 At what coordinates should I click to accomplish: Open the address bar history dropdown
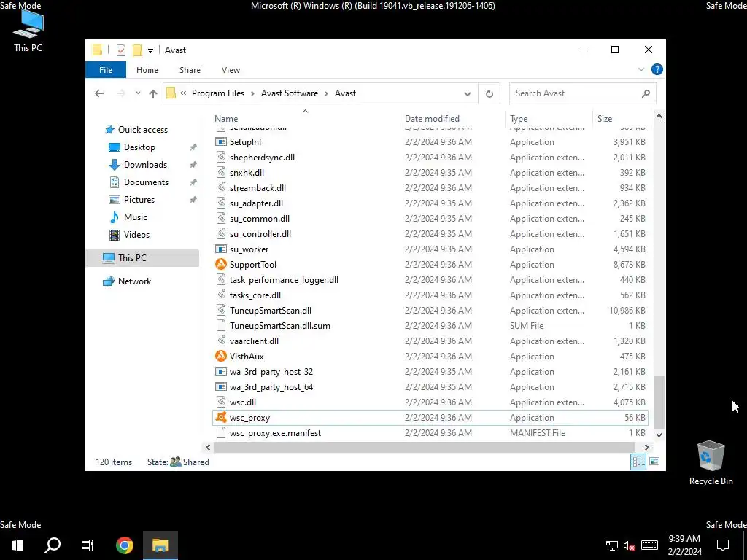click(468, 94)
